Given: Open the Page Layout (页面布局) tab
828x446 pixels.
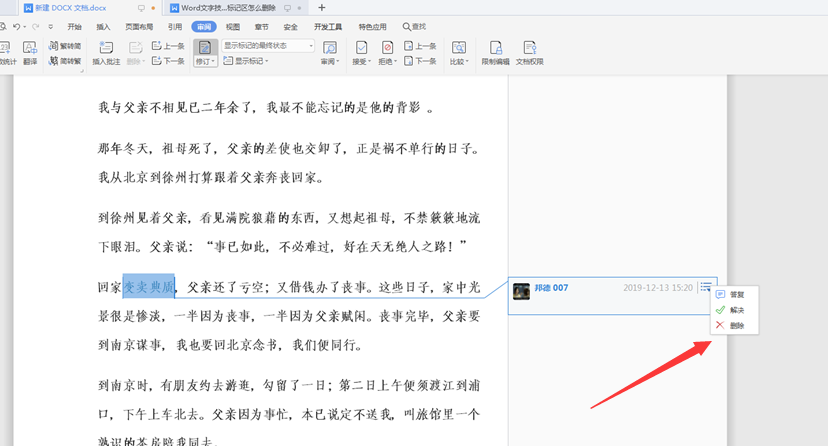Looking at the screenshot, I should coord(138,27).
